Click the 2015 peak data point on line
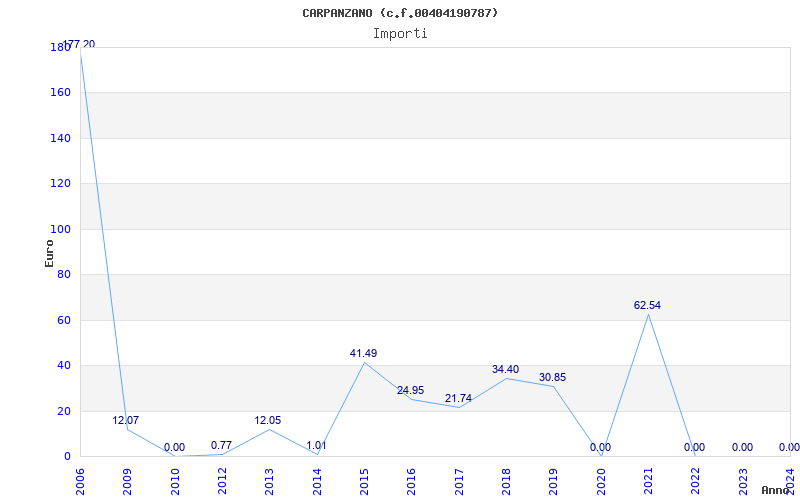 [x=364, y=362]
